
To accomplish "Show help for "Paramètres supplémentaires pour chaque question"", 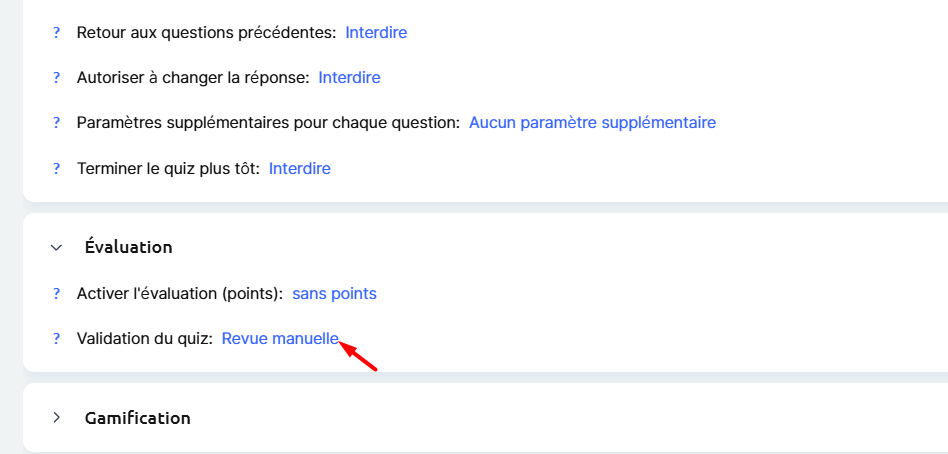I will coord(57,123).
